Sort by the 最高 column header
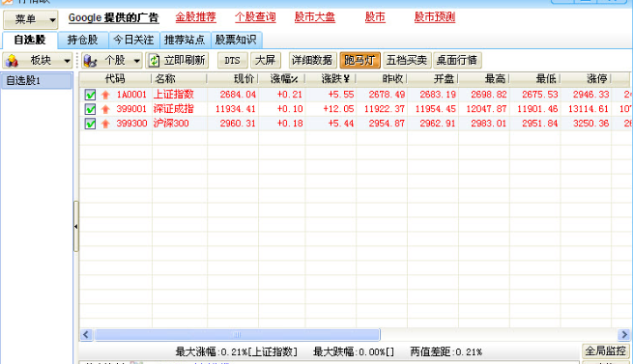This screenshot has height=364, width=633. point(483,79)
